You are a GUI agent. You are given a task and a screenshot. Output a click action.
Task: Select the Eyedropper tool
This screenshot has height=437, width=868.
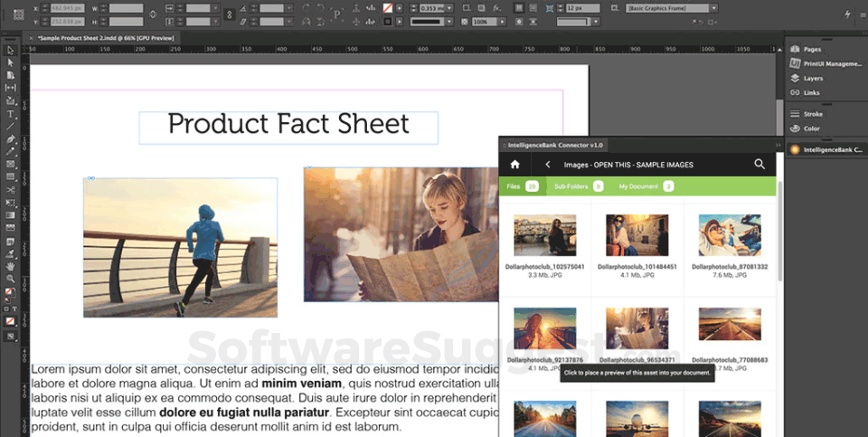tap(11, 254)
